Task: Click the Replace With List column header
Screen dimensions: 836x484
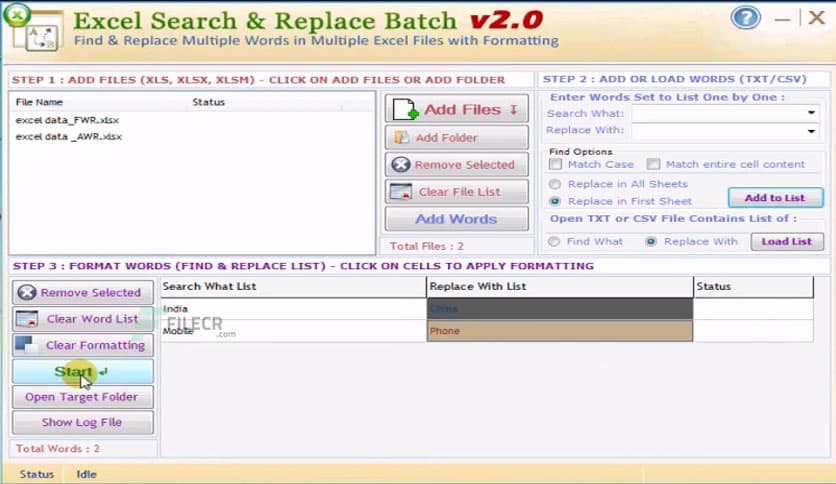Action: [560, 286]
